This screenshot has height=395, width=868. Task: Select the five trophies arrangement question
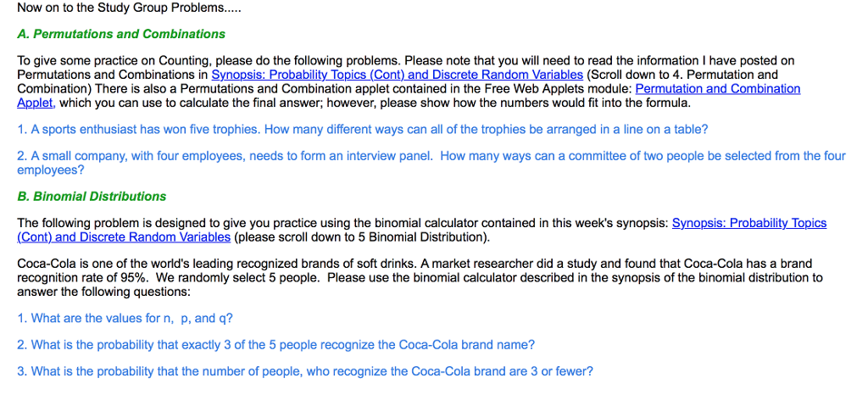click(362, 130)
